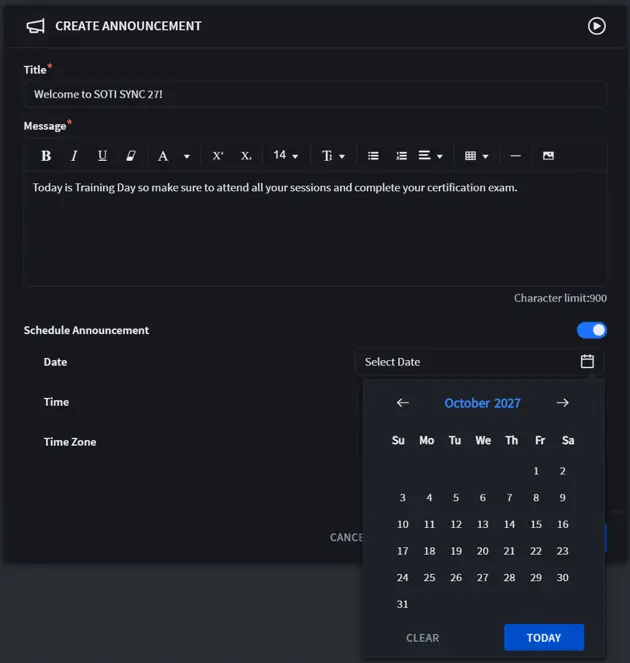Insert a picture into the message
The height and width of the screenshot is (663, 630).
(548, 156)
